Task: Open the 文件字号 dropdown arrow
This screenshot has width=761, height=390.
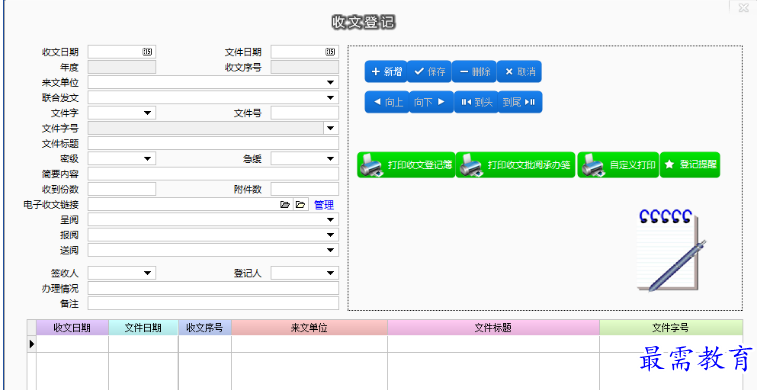Action: (331, 128)
